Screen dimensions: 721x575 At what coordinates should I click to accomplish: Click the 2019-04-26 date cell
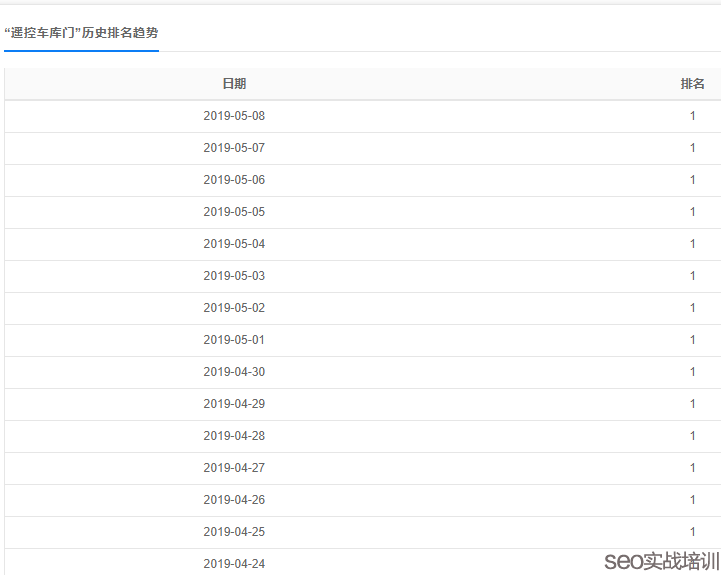click(x=234, y=500)
